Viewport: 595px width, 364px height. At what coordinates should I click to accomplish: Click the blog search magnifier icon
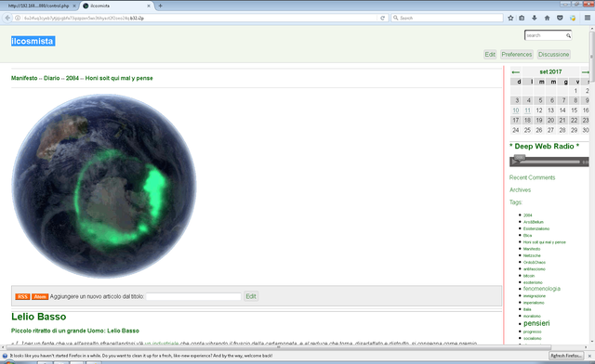[x=568, y=35]
